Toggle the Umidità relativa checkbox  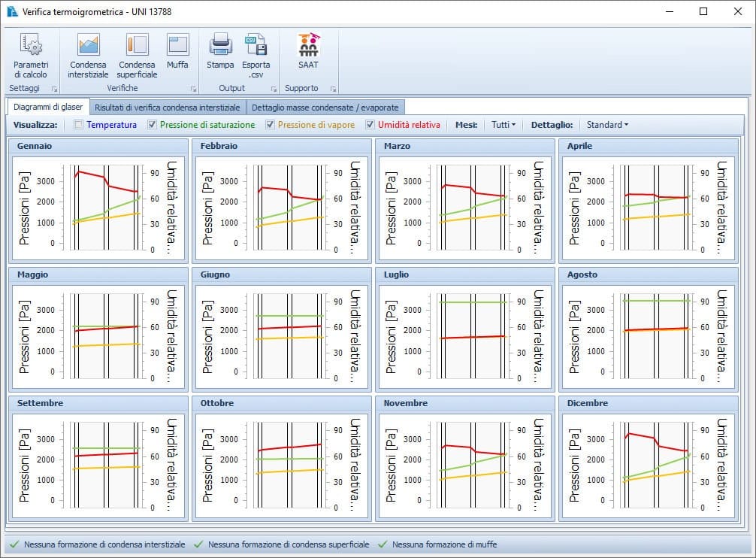pos(370,125)
